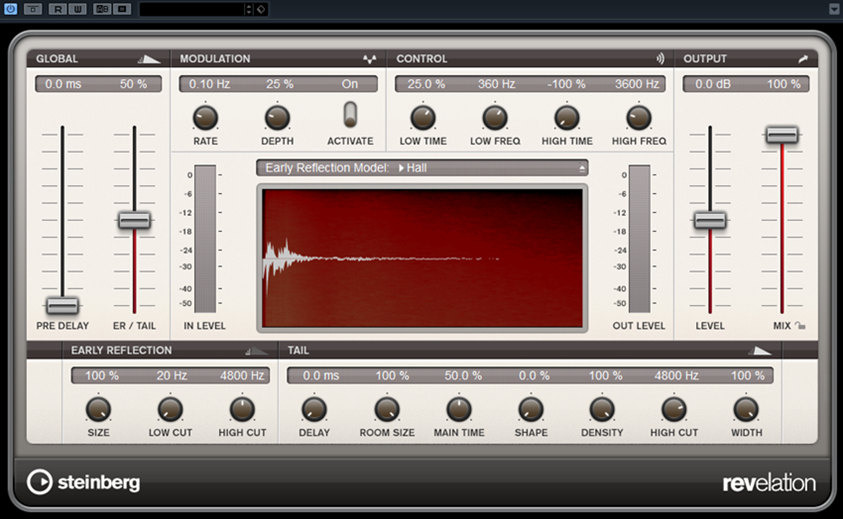Click the Control section sound wave icon

pos(660,59)
